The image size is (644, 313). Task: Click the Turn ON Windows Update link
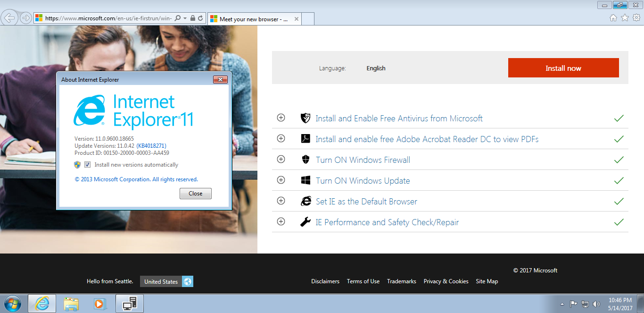(x=363, y=181)
